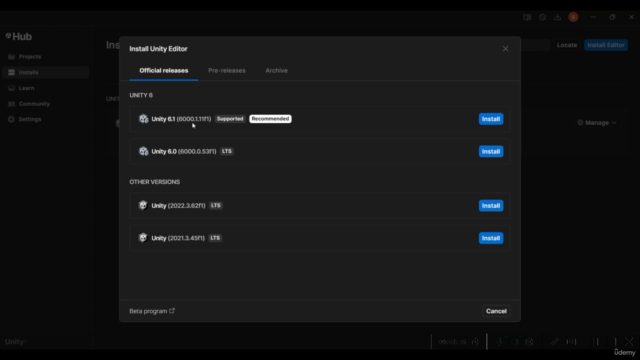This screenshot has width=640, height=360.
Task: Toggle the recorder webcam icon
Action: click(x=529, y=342)
